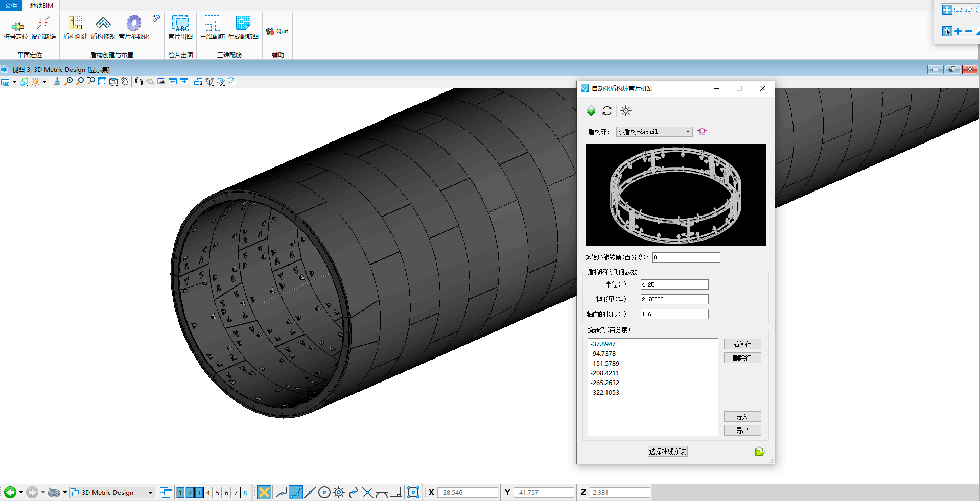Viewport: 980px width, 501px height.
Task: Toggle view 4 button in view group
Action: click(208, 493)
